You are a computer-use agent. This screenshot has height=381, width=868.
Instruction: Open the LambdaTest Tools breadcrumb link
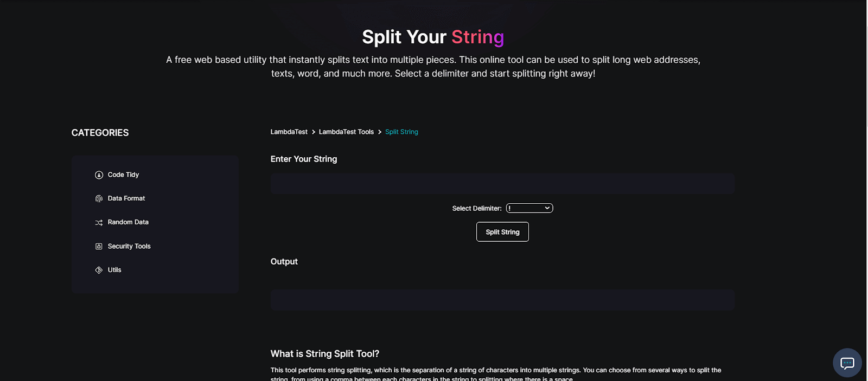click(347, 132)
